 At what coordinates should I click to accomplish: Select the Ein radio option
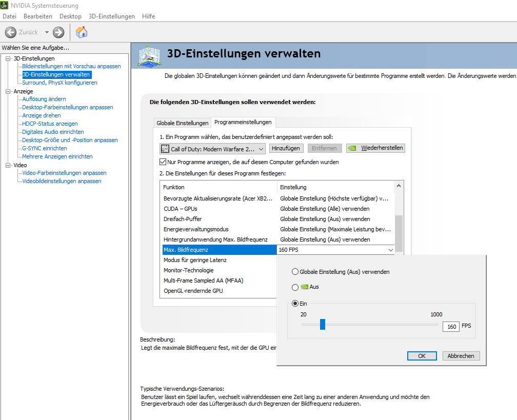point(295,304)
